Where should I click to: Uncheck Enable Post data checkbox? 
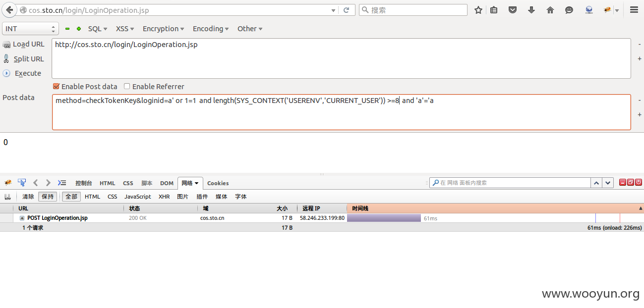(x=56, y=86)
